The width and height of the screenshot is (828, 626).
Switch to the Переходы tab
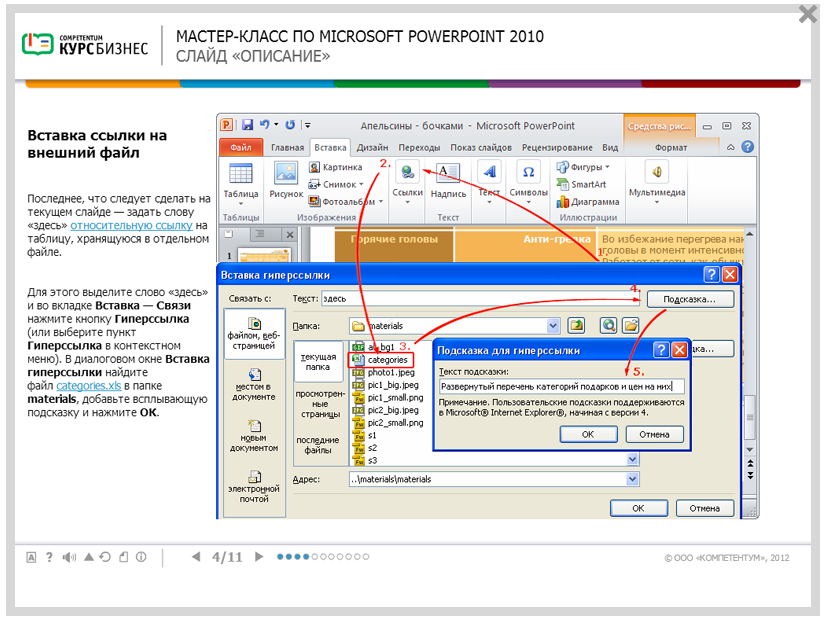[x=419, y=147]
